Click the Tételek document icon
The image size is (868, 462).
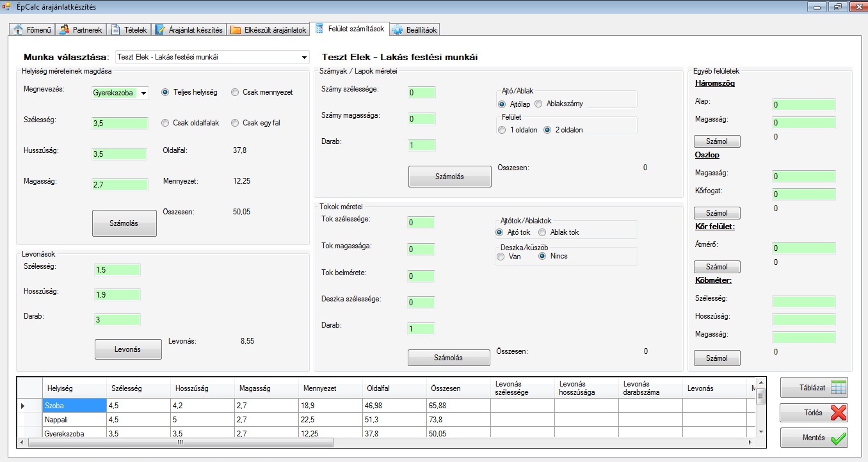[116, 30]
